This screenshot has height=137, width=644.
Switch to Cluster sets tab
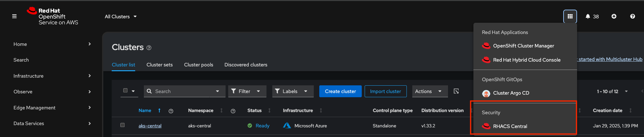159,65
